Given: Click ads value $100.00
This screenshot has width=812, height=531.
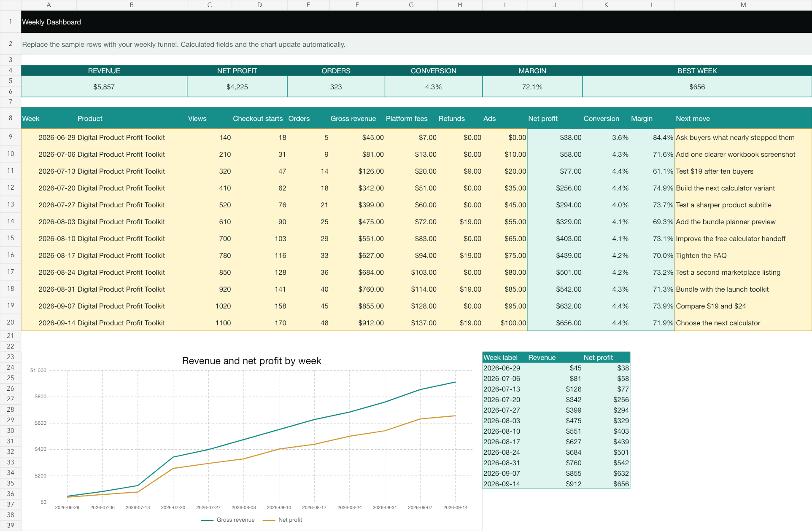Looking at the screenshot, I should [504, 323].
